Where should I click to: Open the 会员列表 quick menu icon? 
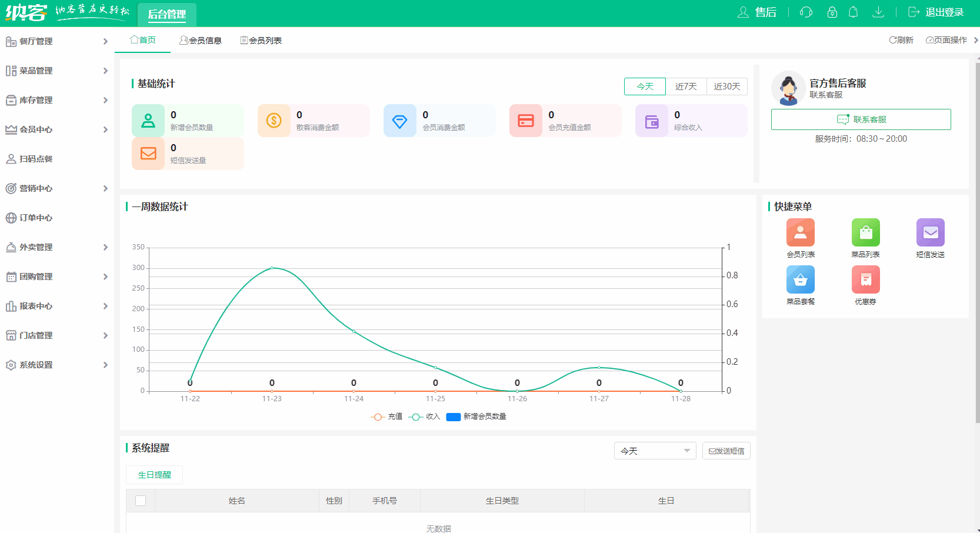[800, 232]
